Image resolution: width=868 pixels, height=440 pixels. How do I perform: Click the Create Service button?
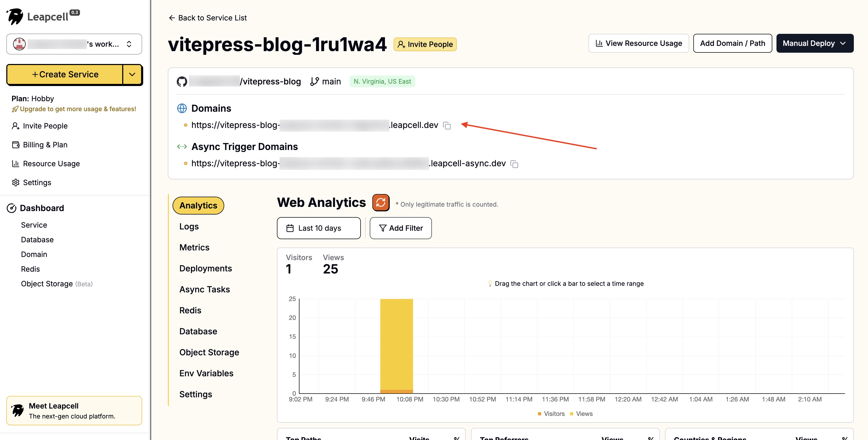click(x=65, y=74)
